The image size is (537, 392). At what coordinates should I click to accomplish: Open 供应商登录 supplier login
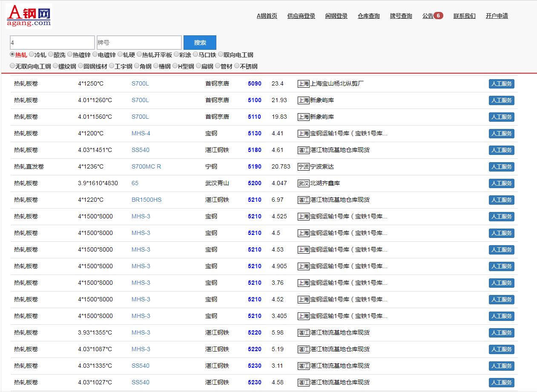[x=301, y=16]
